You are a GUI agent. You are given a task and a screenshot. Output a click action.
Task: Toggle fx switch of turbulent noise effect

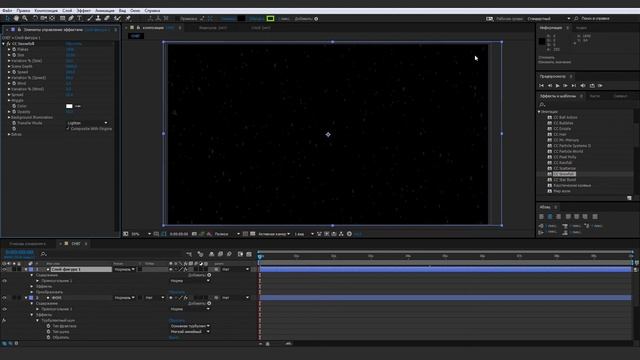pyautogui.click(x=4, y=320)
